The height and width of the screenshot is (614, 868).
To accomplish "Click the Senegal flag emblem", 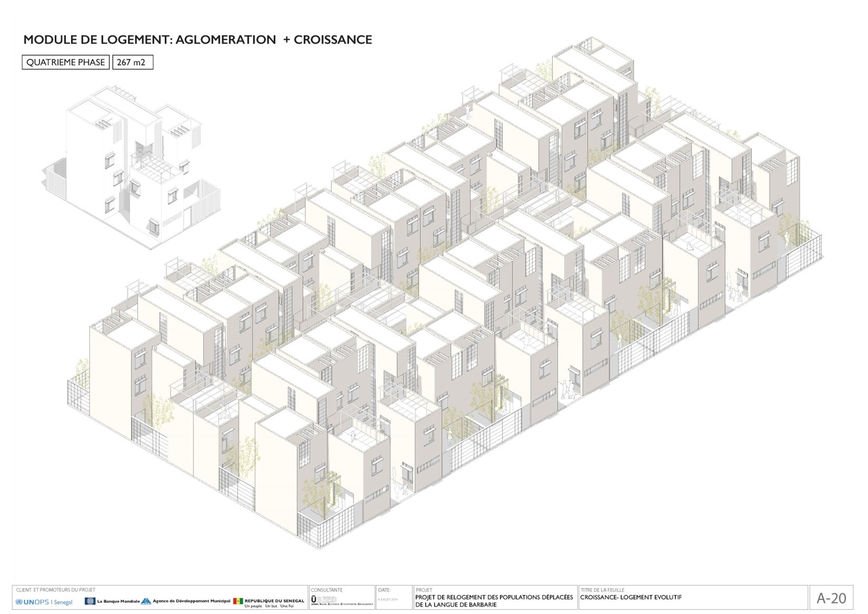I will click(238, 601).
